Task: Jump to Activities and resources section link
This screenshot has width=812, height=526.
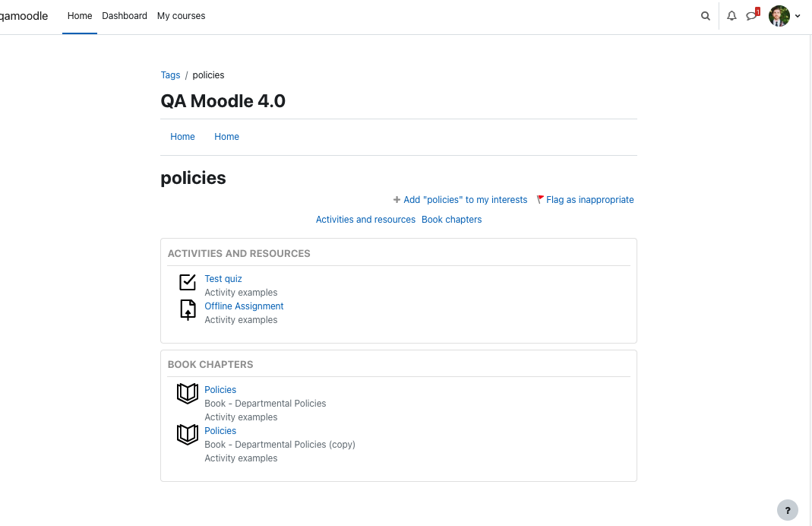Action: pyautogui.click(x=365, y=220)
